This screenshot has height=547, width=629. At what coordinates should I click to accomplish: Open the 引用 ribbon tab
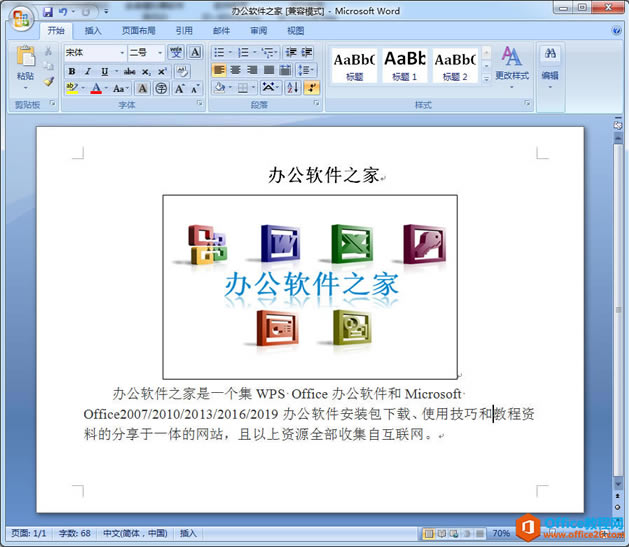pos(184,30)
